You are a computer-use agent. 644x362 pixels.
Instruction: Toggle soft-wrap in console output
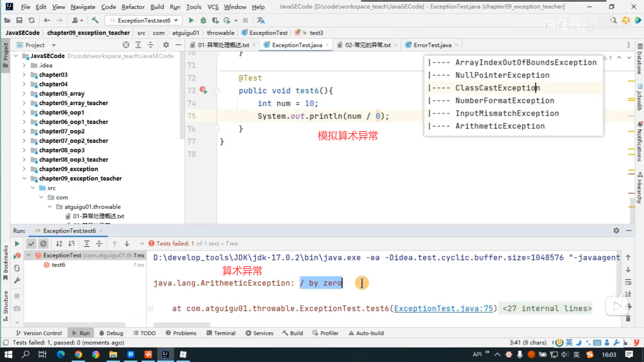click(x=628, y=282)
